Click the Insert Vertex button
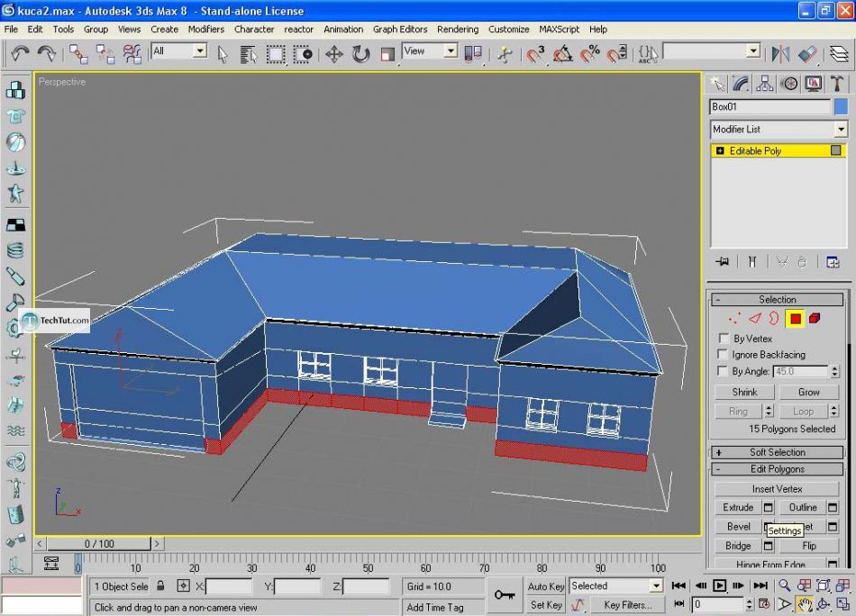Image resolution: width=856 pixels, height=616 pixels. pos(777,489)
